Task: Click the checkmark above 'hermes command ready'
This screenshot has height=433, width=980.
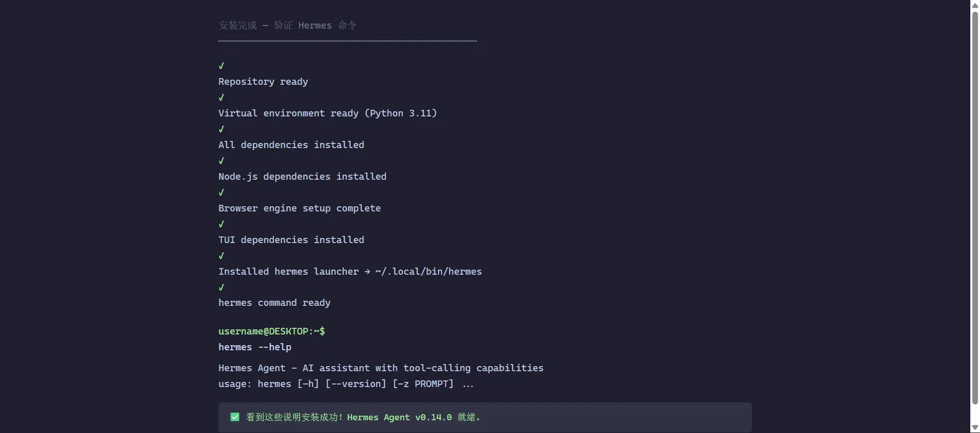Action: click(222, 287)
